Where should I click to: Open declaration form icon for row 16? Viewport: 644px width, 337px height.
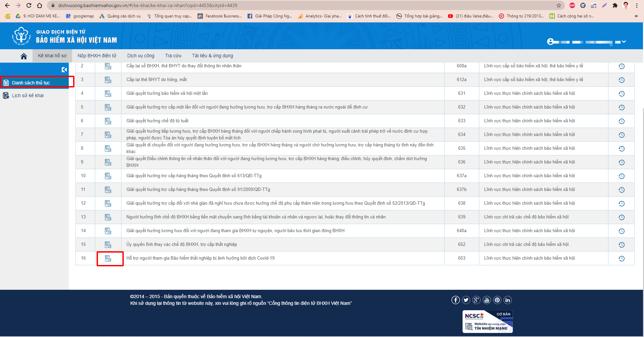coord(108,259)
